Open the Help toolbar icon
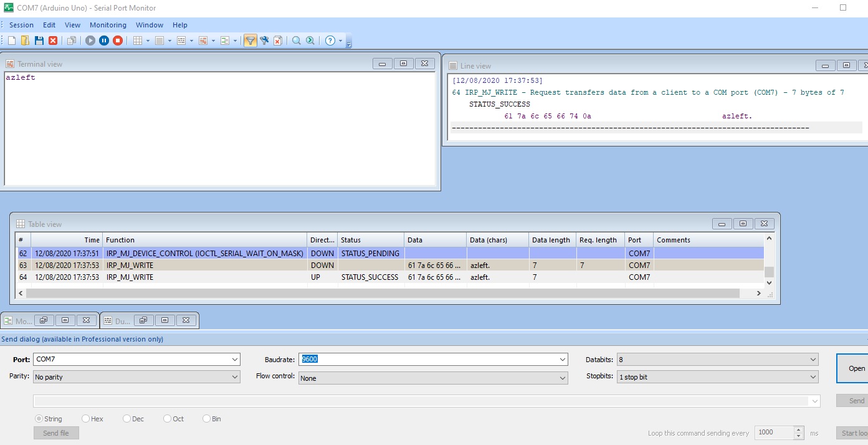Image resolution: width=868 pixels, height=445 pixels. click(330, 40)
